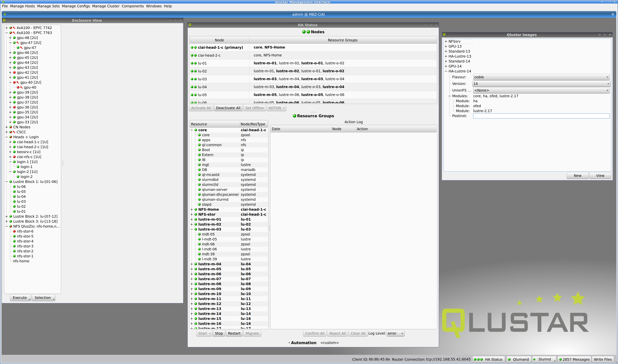Click the Execute button in Enclosure View
The width and height of the screenshot is (618, 364).
[x=21, y=298]
